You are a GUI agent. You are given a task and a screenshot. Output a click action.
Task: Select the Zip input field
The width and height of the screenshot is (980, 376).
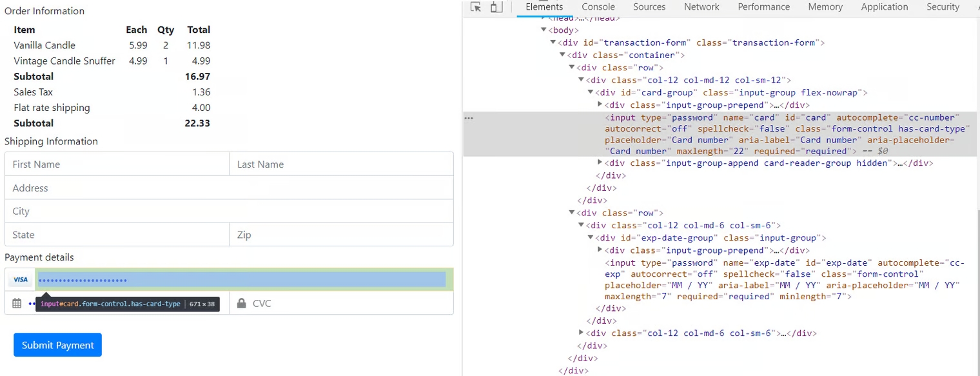341,235
